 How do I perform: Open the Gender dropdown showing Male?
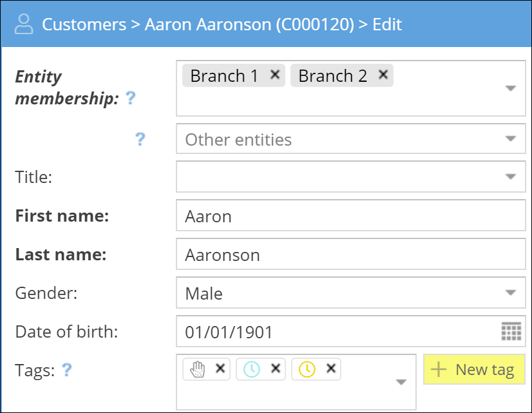[511, 293]
